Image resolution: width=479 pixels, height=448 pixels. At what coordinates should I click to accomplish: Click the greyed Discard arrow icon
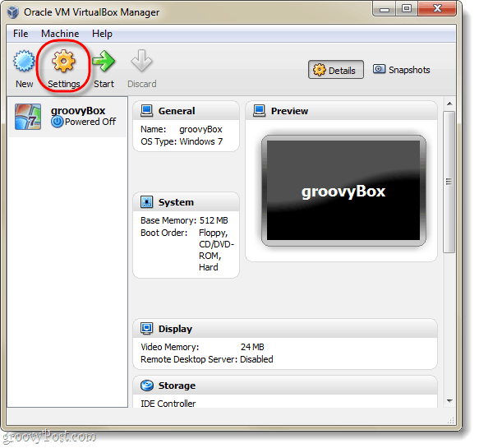coord(141,61)
